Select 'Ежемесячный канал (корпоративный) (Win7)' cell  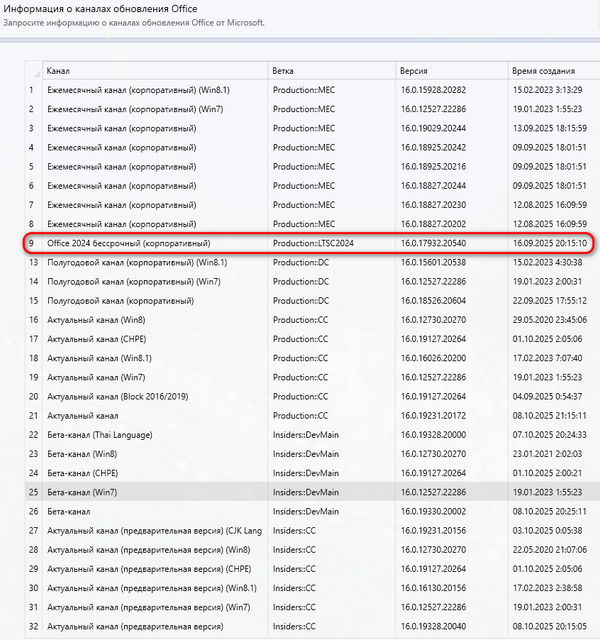coord(155,109)
